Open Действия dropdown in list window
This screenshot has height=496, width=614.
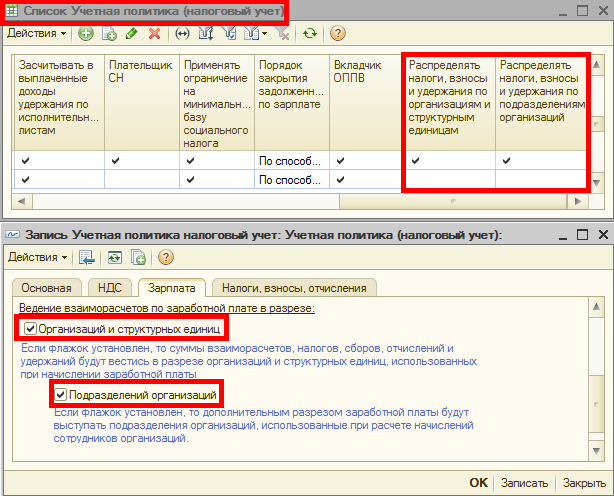point(37,33)
